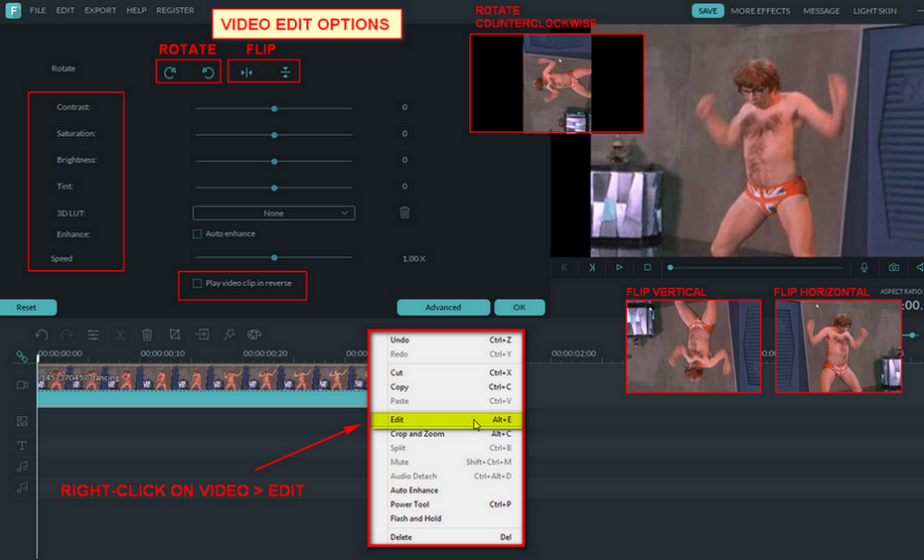Click the crop icon in timeline toolbar
The width and height of the screenshot is (924, 560).
click(x=175, y=335)
